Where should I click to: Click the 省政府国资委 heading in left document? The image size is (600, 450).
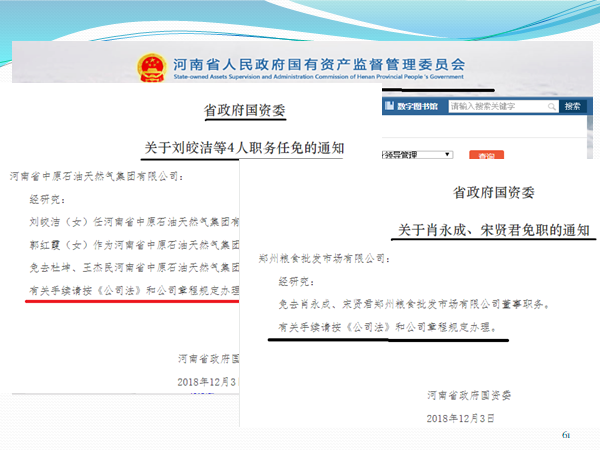245,110
